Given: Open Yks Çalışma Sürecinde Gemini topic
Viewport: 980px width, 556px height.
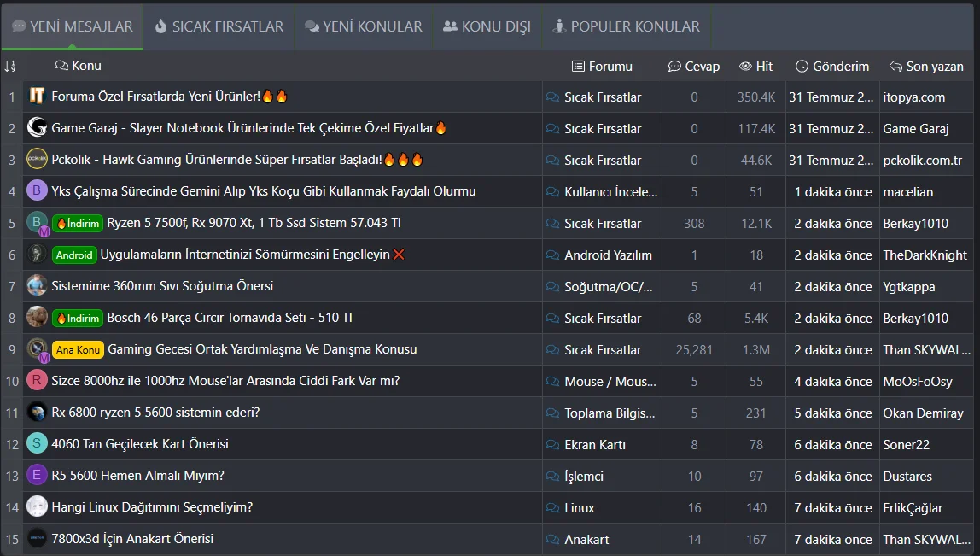Looking at the screenshot, I should 263,190.
